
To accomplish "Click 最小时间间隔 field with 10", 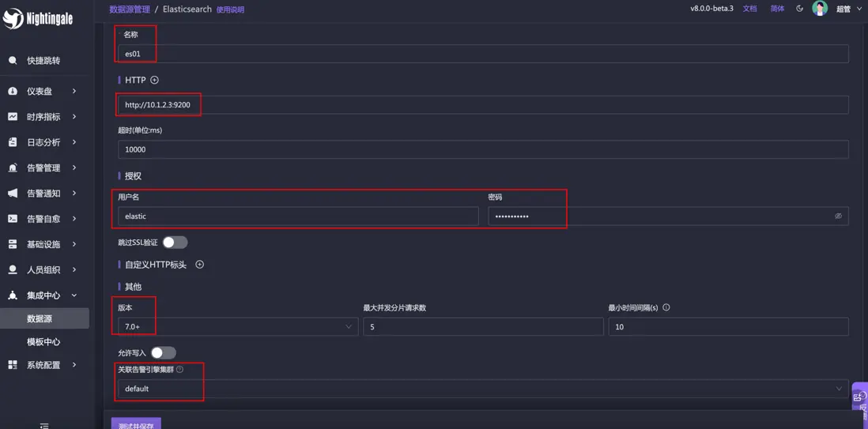I will tap(729, 326).
